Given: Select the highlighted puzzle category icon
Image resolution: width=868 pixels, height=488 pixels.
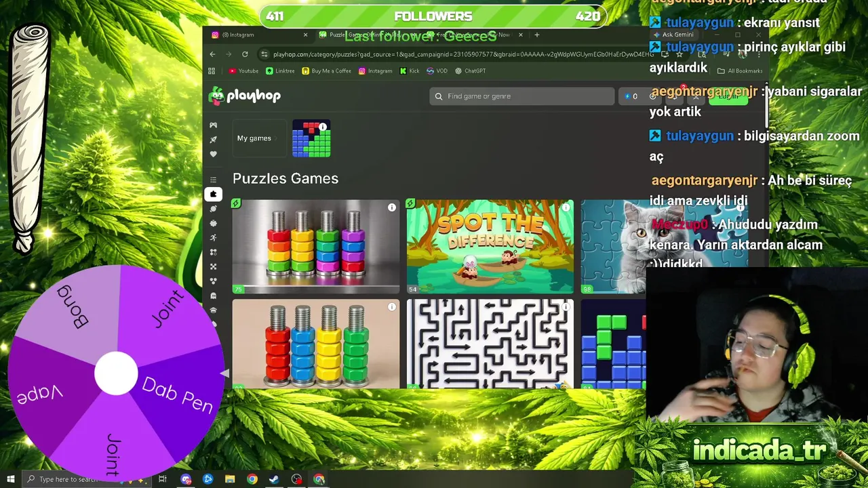Looking at the screenshot, I should click(213, 194).
